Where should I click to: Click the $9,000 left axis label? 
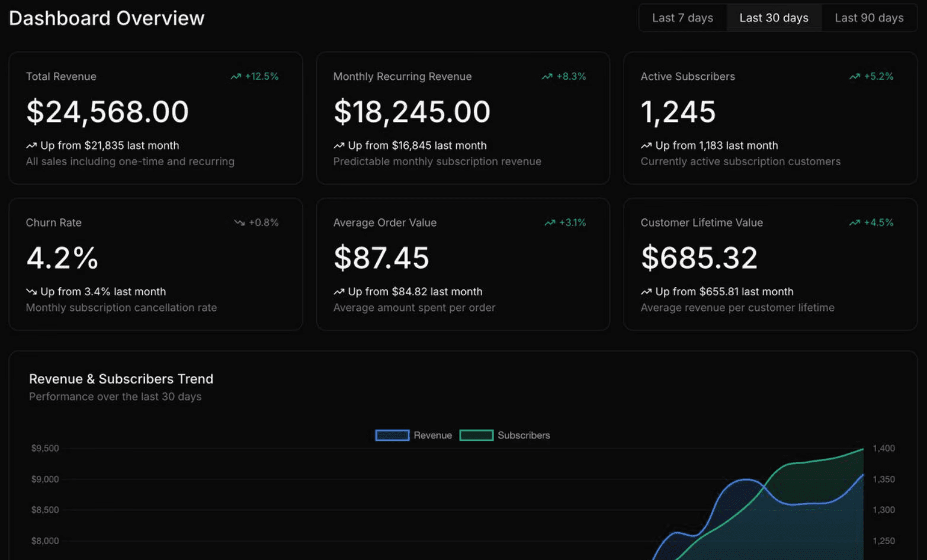(45, 479)
